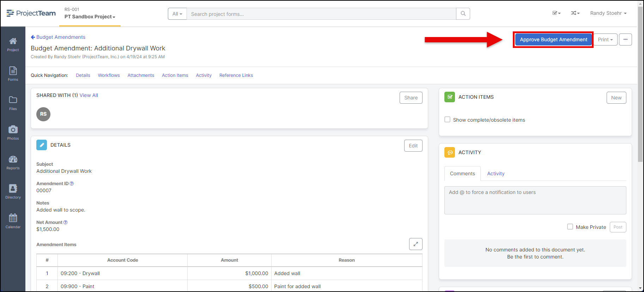The image size is (644, 292).
Task: Click Approve Budget Amendment button
Action: 553,39
